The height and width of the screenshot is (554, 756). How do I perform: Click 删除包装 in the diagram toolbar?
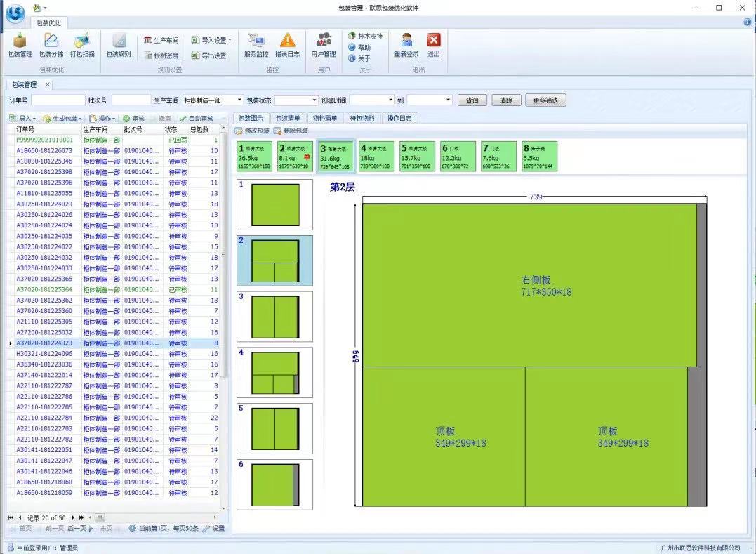coord(291,131)
